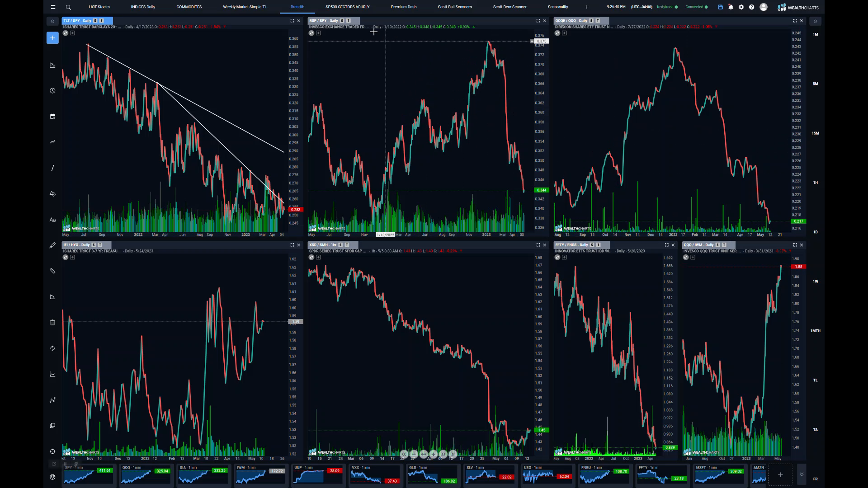Expand the right panel with double chevron

coord(815,21)
